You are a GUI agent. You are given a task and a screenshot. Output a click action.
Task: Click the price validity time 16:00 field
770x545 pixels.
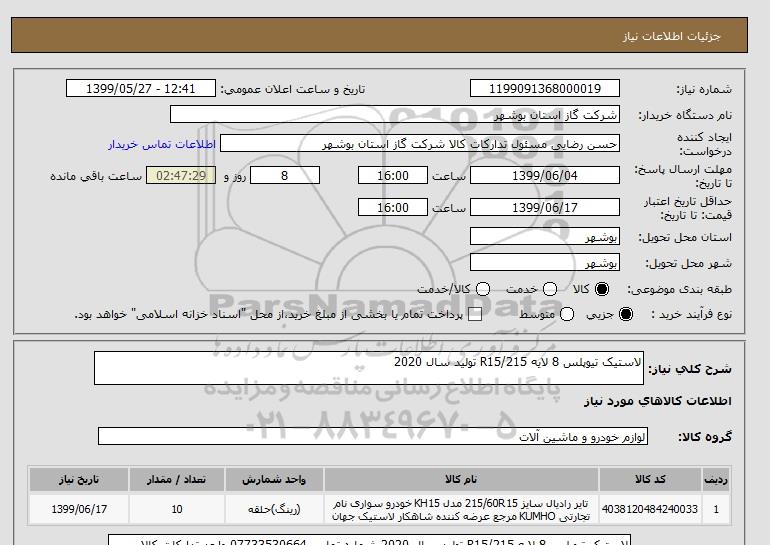393,207
